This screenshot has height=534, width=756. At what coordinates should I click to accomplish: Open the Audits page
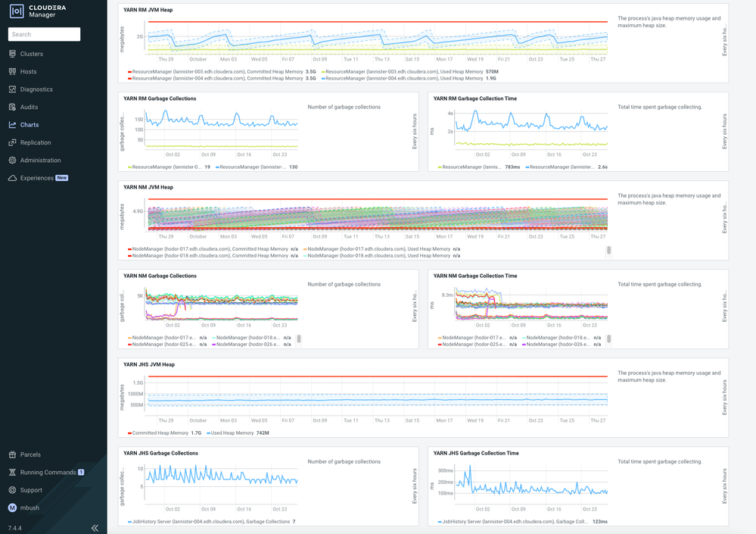coord(29,107)
